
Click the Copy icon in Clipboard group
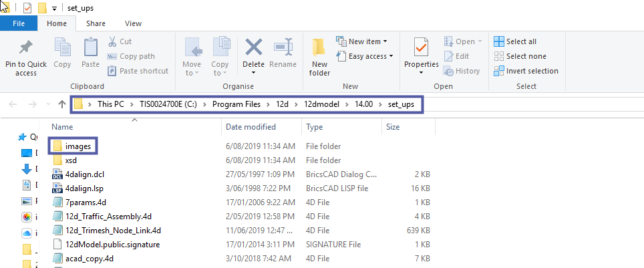click(x=62, y=47)
